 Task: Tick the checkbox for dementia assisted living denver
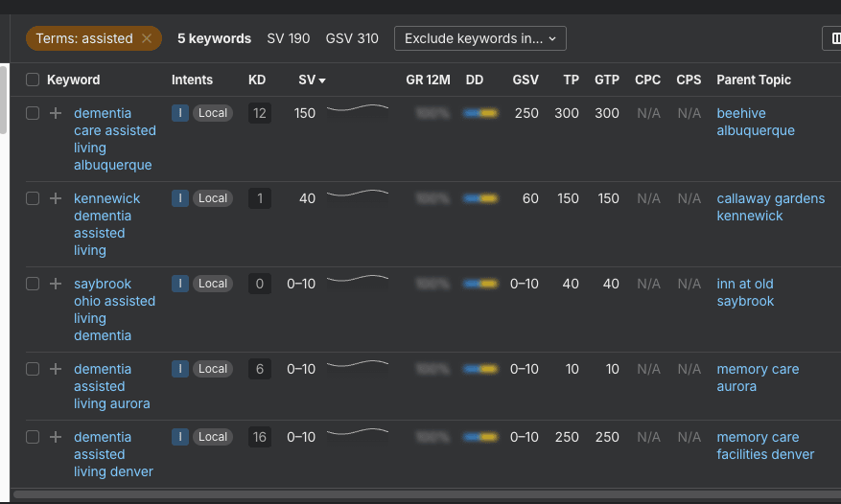33,437
